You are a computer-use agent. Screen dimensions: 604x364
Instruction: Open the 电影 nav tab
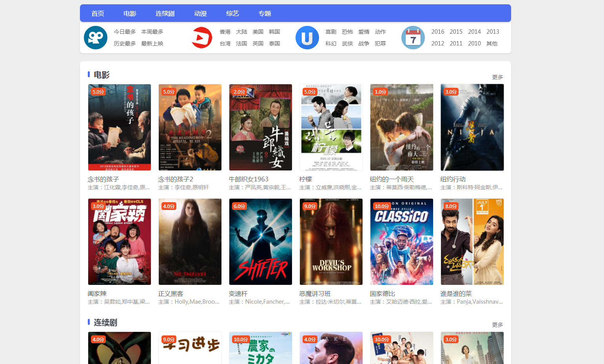click(130, 13)
